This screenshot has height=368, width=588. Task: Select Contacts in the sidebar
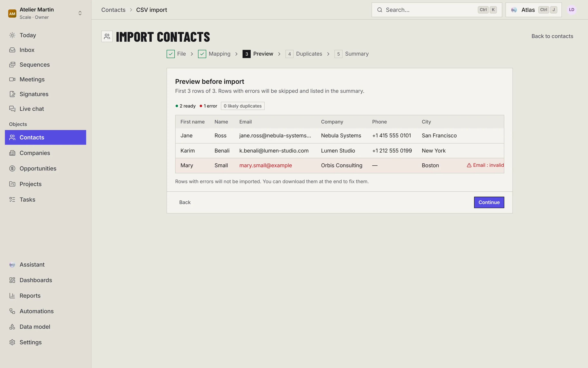pos(46,137)
